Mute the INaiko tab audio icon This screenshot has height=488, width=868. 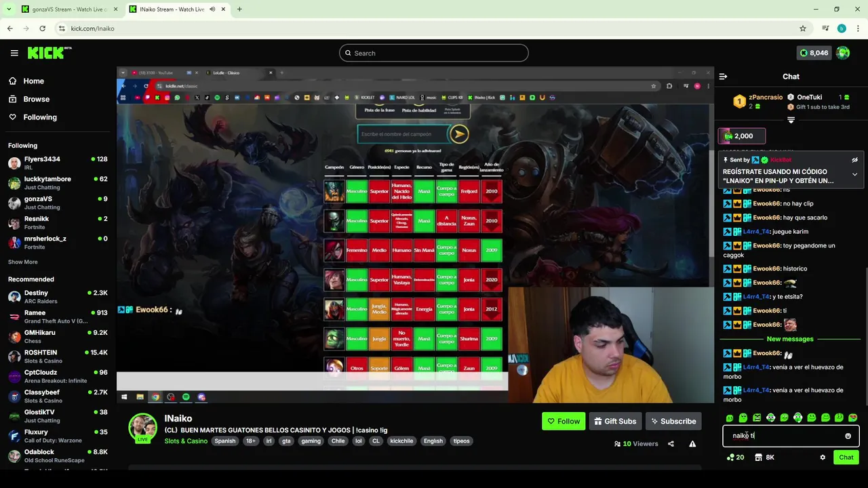pos(213,9)
